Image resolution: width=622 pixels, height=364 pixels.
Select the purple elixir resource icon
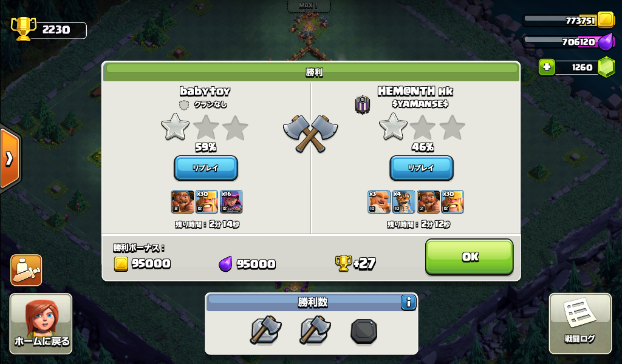[606, 42]
